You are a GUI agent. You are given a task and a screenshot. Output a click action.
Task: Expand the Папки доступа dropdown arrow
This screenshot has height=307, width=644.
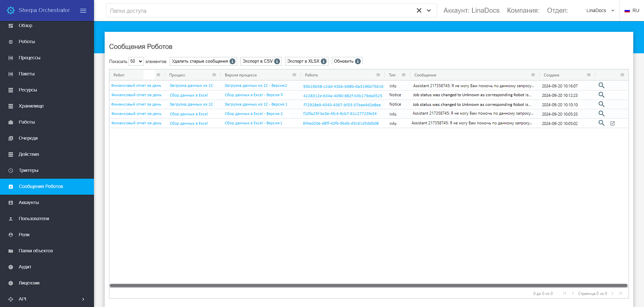(x=429, y=10)
